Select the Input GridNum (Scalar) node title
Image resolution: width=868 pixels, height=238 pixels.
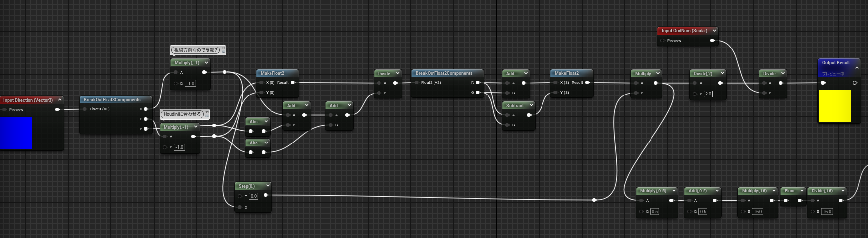684,31
